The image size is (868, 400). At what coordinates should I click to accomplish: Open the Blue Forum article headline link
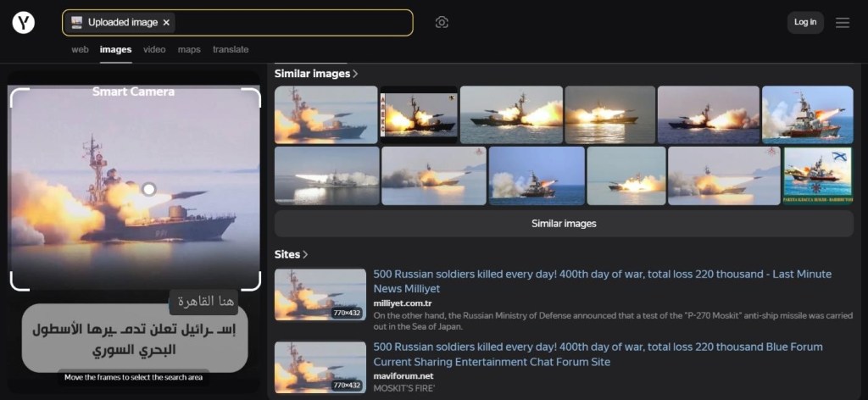(x=598, y=354)
